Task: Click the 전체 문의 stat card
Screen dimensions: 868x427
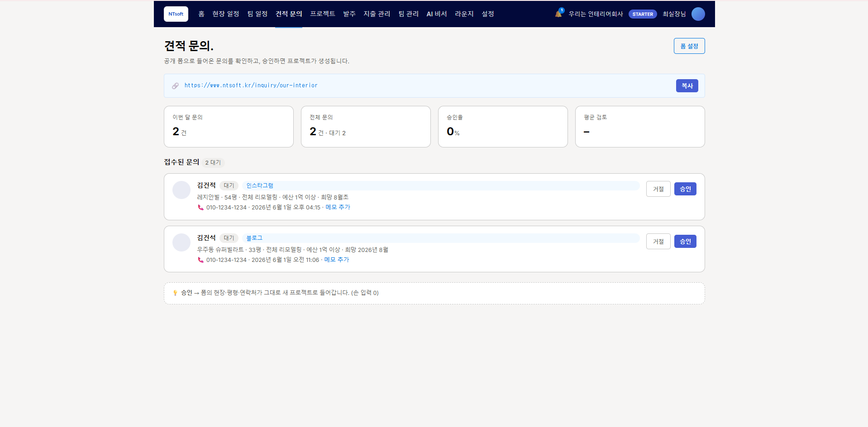Action: (366, 127)
